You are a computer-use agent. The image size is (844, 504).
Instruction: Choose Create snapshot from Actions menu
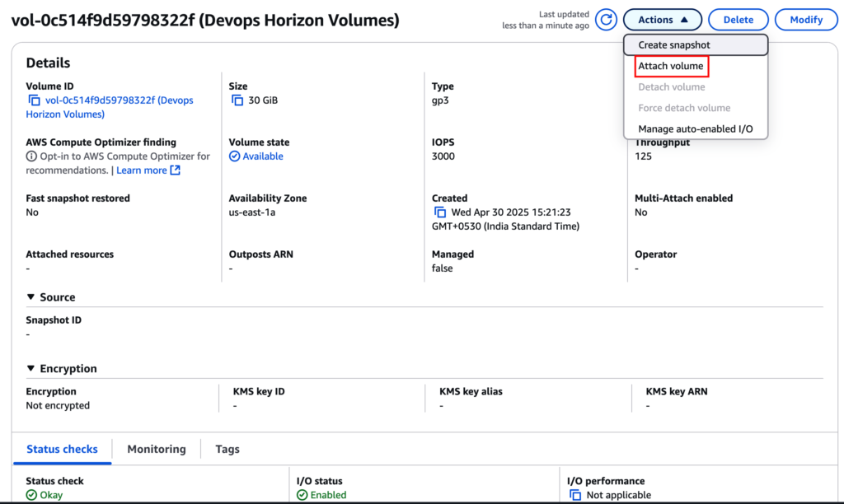click(696, 45)
